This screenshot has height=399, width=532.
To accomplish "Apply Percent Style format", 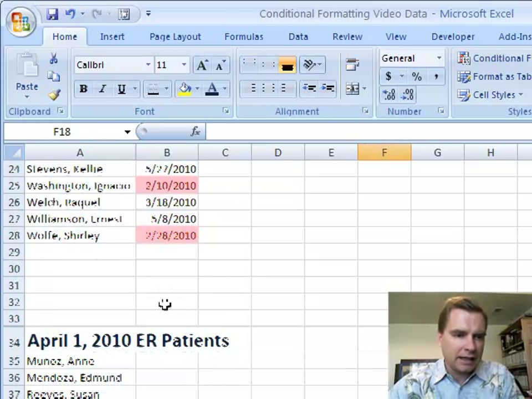I will pos(417,76).
